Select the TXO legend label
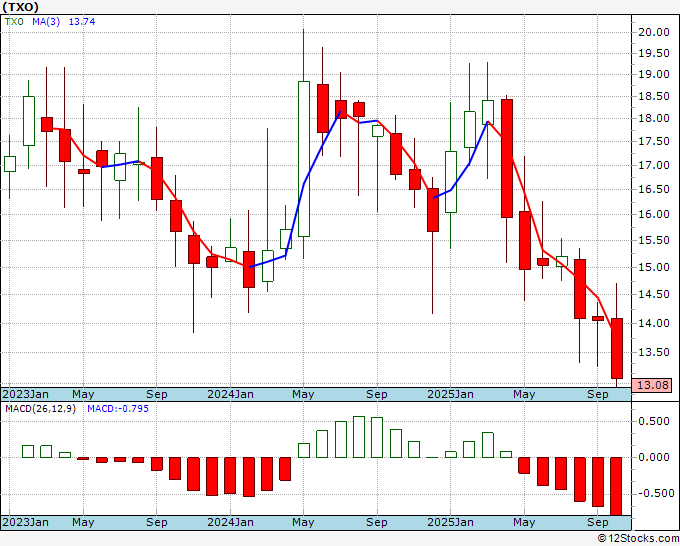 14,22
